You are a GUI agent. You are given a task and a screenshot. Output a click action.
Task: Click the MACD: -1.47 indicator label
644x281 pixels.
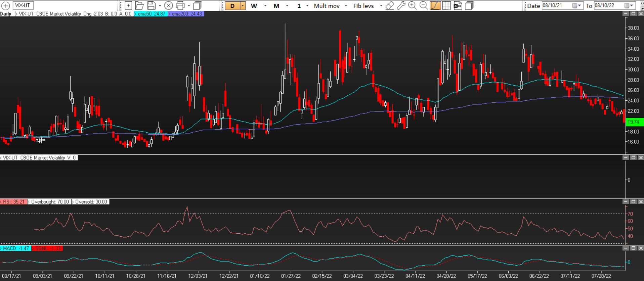[x=15, y=248]
